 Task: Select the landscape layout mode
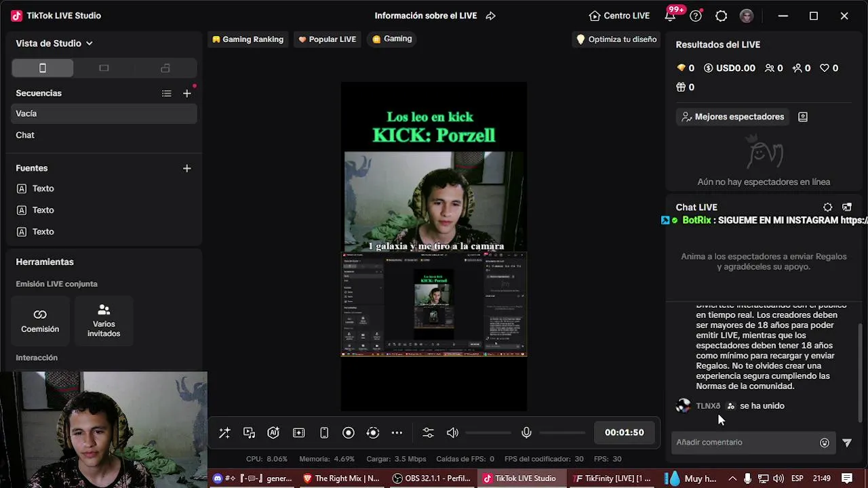(104, 68)
